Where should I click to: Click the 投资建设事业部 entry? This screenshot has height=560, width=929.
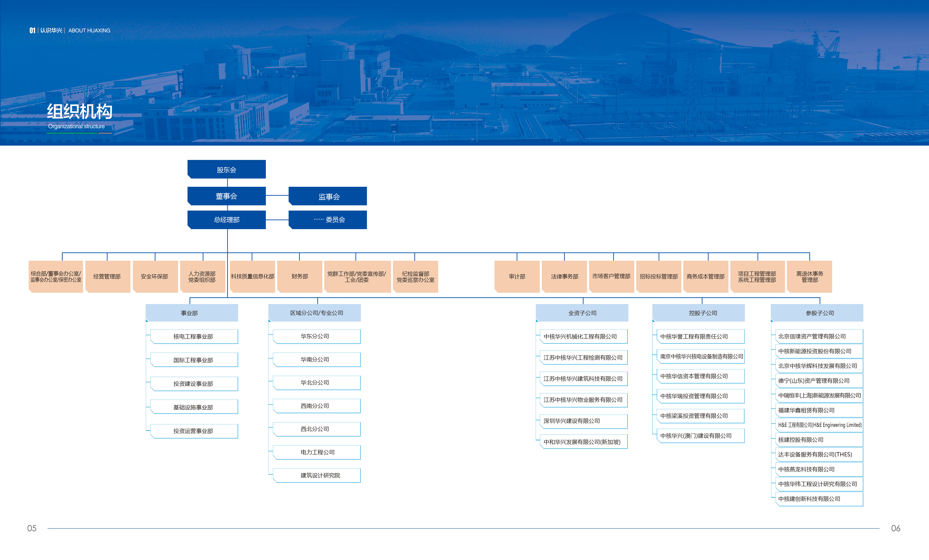coord(194,384)
